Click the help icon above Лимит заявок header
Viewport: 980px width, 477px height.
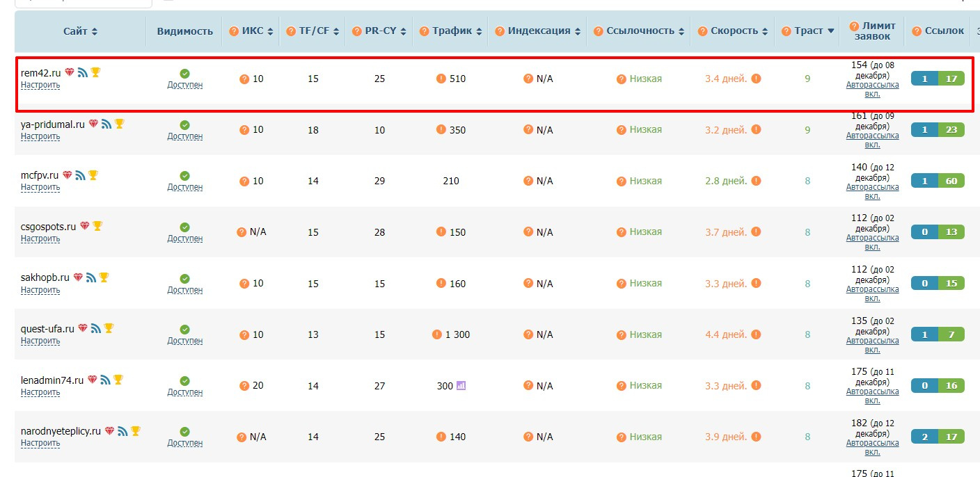[854, 26]
